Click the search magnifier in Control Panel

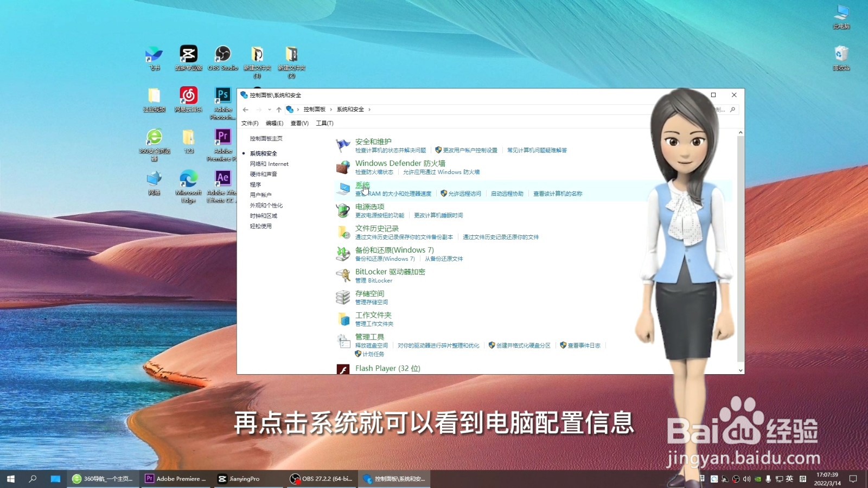point(733,110)
